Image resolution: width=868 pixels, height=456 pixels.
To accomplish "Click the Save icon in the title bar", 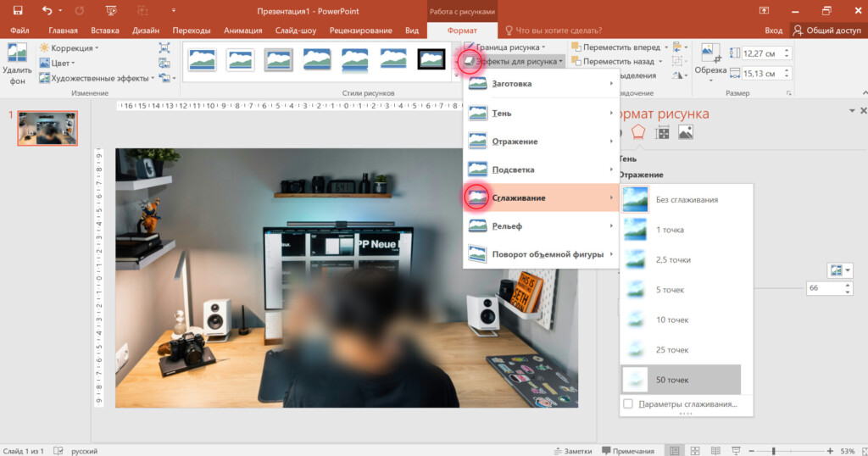I will click(x=17, y=10).
